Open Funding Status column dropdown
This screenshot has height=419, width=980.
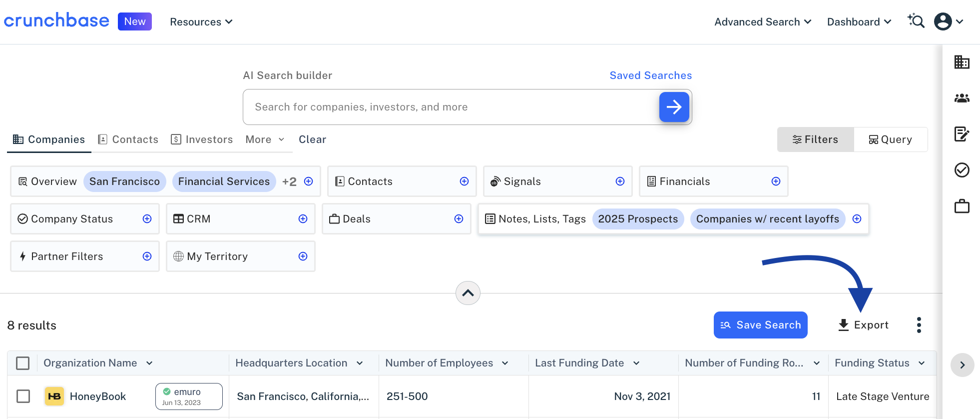922,363
